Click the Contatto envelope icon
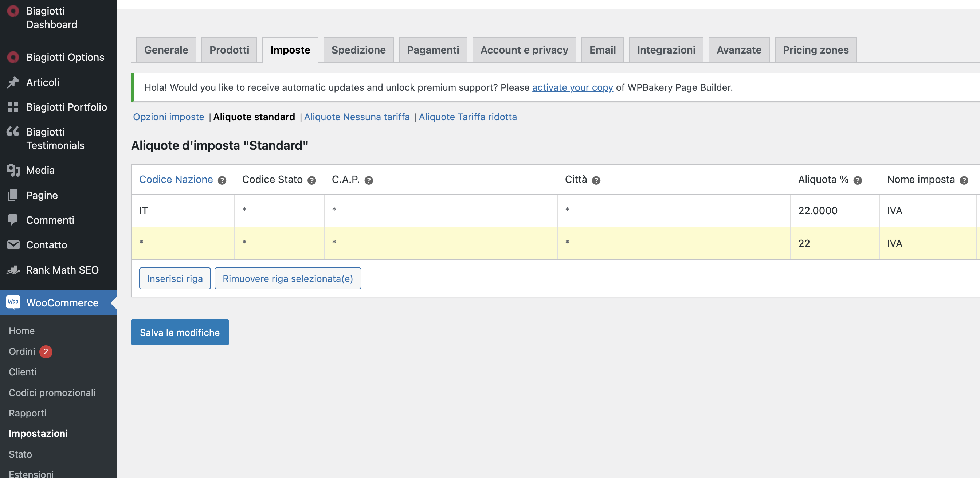 pyautogui.click(x=13, y=245)
